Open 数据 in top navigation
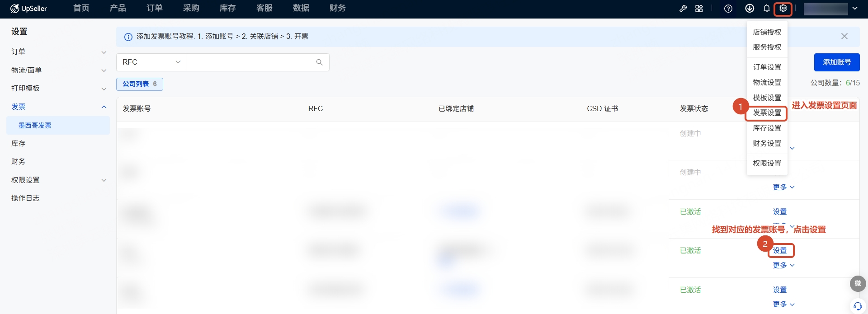This screenshot has width=868, height=314. [301, 8]
